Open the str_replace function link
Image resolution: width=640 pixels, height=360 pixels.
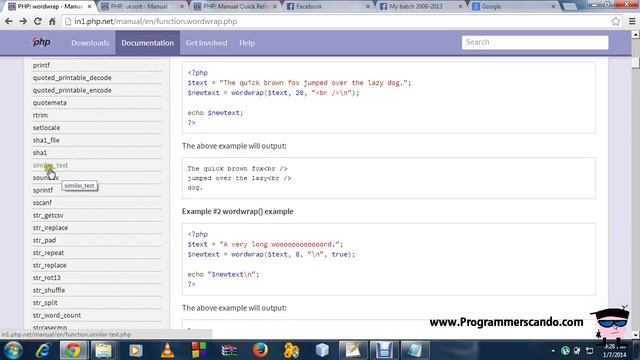[x=50, y=265]
